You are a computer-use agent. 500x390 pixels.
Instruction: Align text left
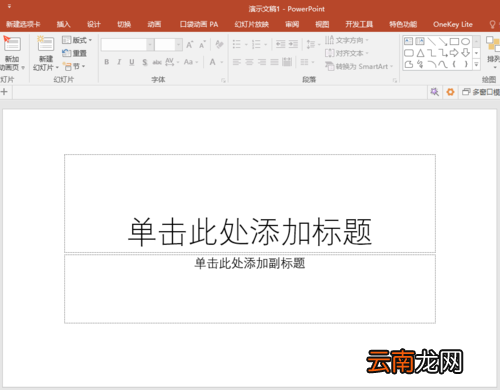(237, 62)
